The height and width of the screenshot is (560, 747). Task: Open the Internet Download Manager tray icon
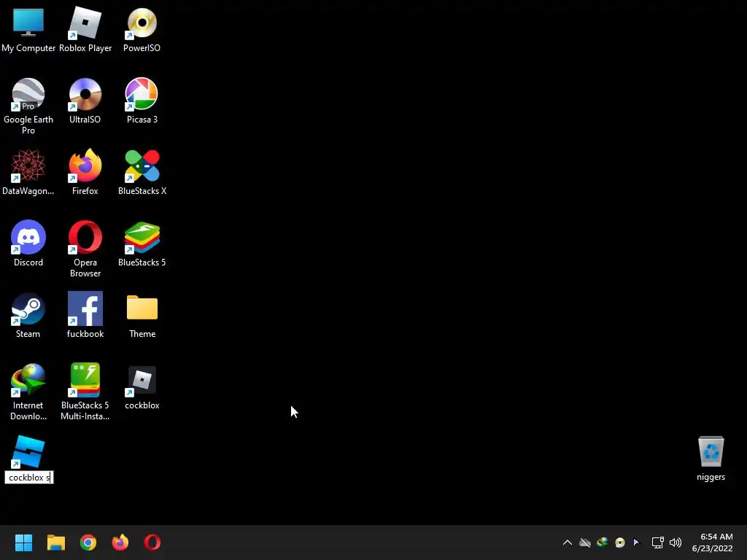click(x=603, y=542)
